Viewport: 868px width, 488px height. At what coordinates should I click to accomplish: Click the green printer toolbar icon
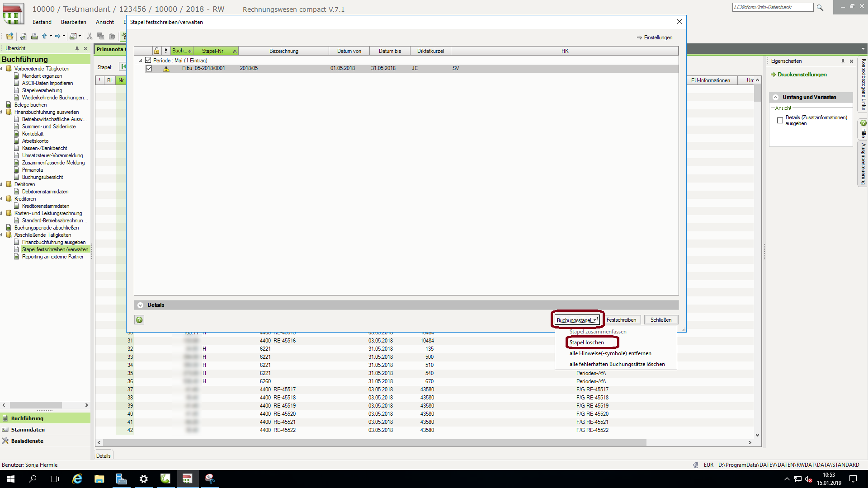point(34,36)
